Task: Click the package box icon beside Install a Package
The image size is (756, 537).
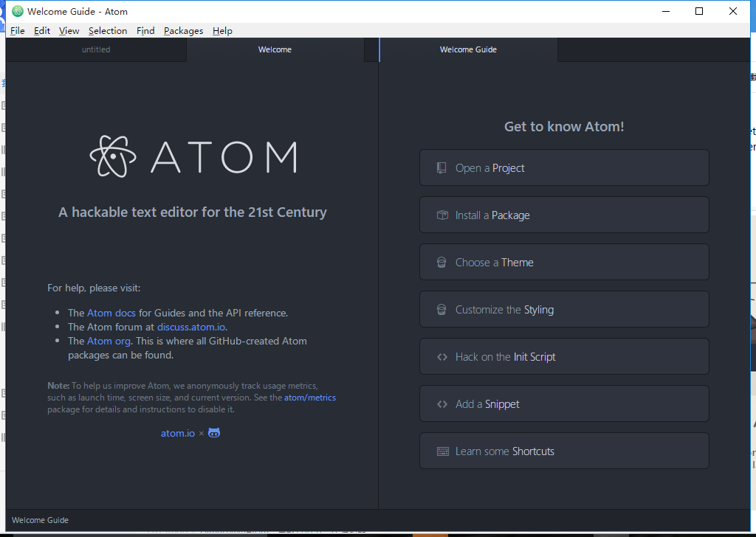Action: click(442, 215)
